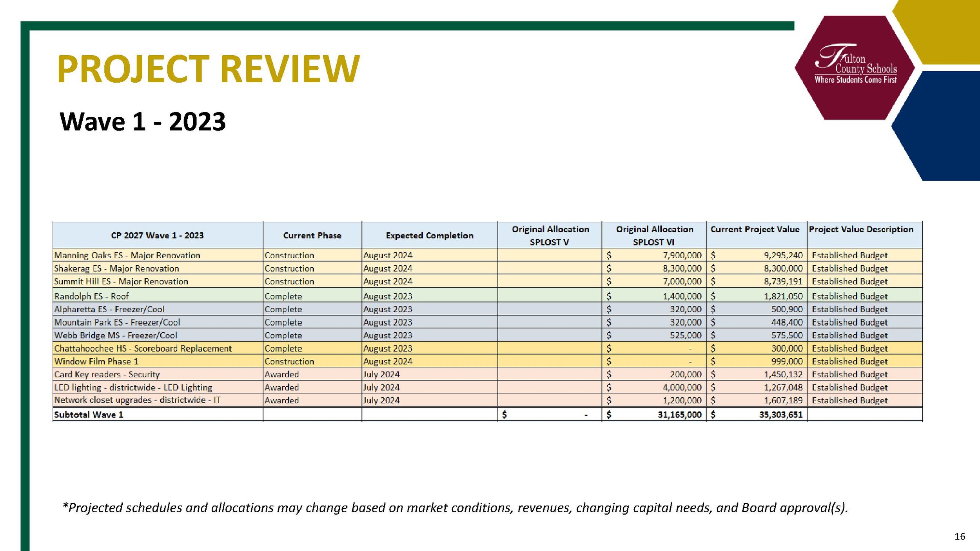Viewport: 980px width, 551px height.
Task: Select the Original Allocation SPLOST V header
Action: 550,235
